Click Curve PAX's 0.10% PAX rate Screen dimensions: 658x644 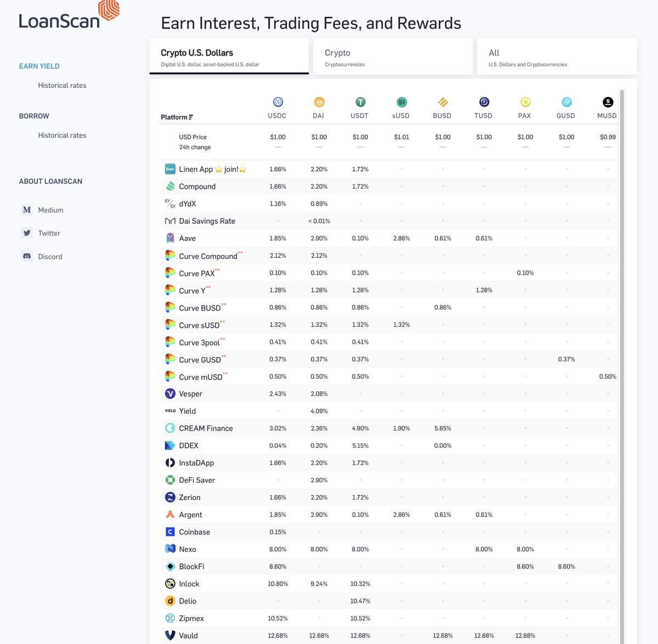[x=525, y=273]
